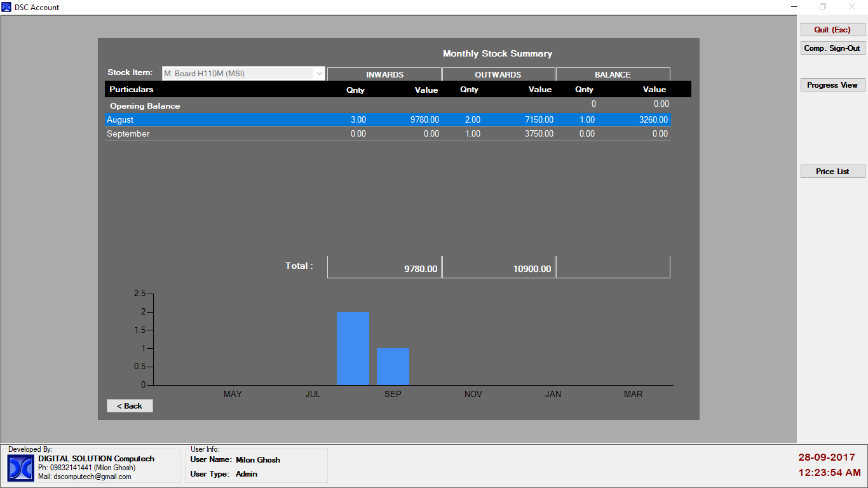Click the Purticulars column header
The height and width of the screenshot is (488, 868).
point(132,90)
